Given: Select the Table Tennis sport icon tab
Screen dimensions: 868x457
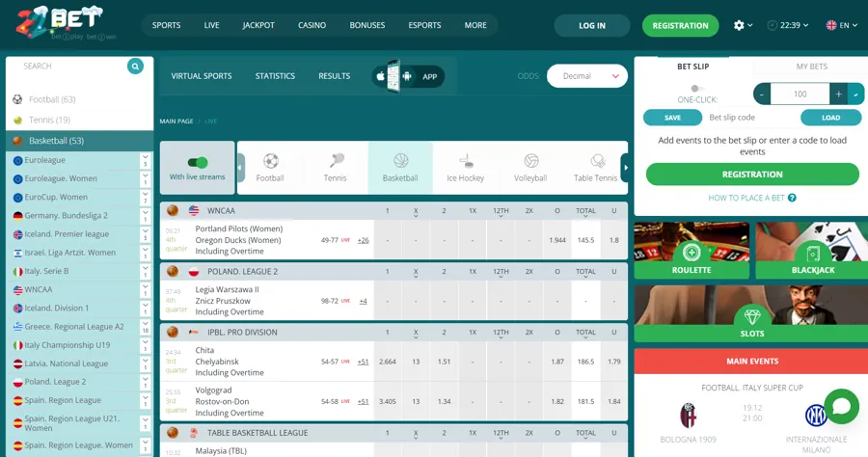Looking at the screenshot, I should 595,168.
